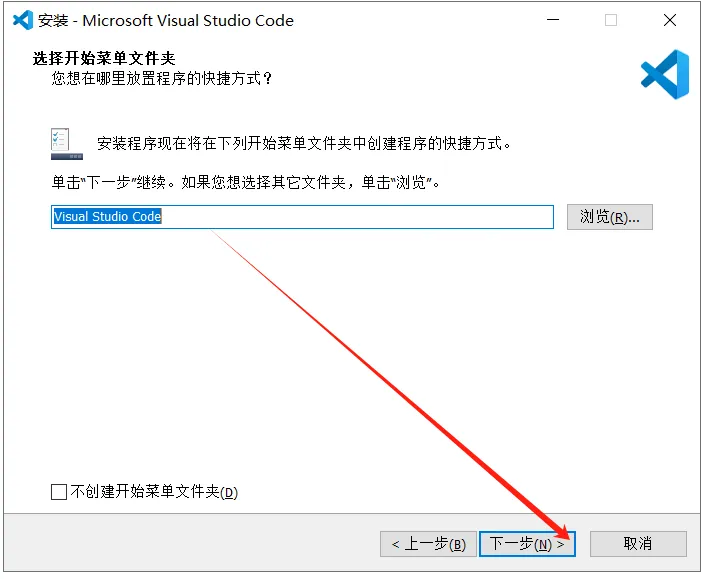Click the Start Menu folder name field
Screen dimensions: 701x579
click(302, 217)
